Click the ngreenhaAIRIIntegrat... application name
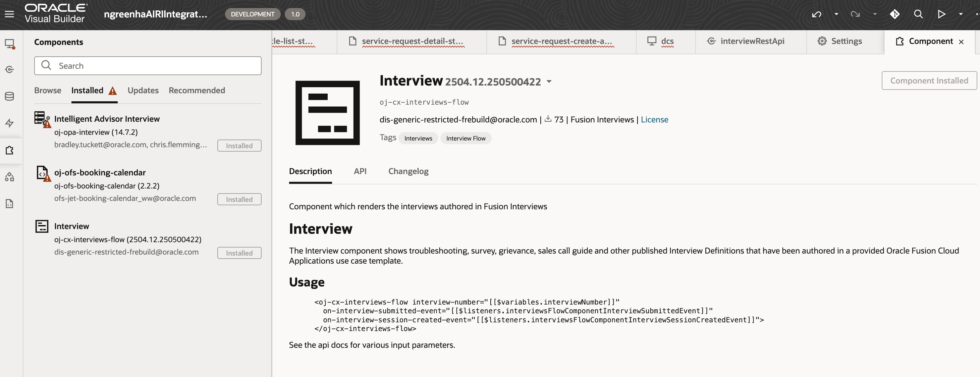980x377 pixels. pos(155,14)
